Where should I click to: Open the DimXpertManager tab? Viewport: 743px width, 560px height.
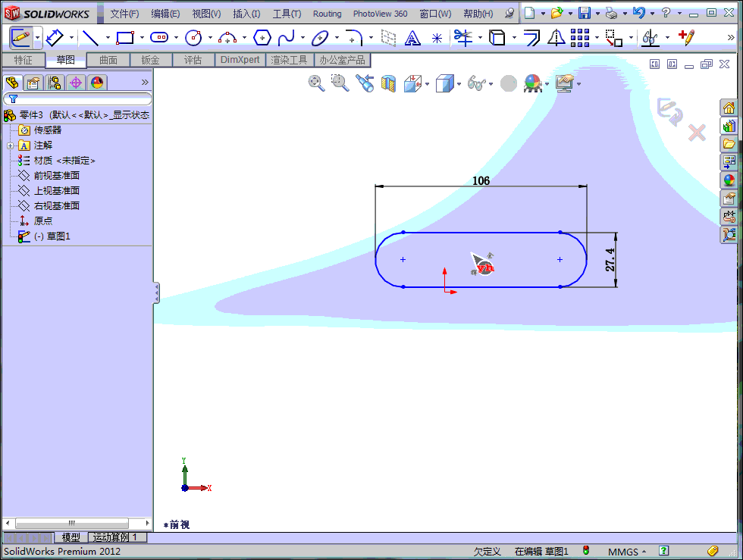coord(76,83)
